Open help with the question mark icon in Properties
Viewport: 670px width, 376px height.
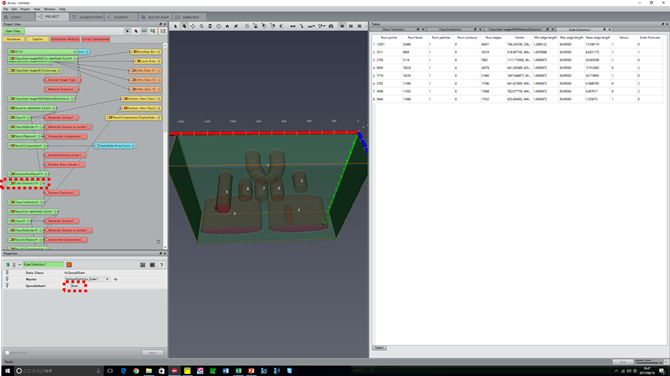pyautogui.click(x=162, y=265)
